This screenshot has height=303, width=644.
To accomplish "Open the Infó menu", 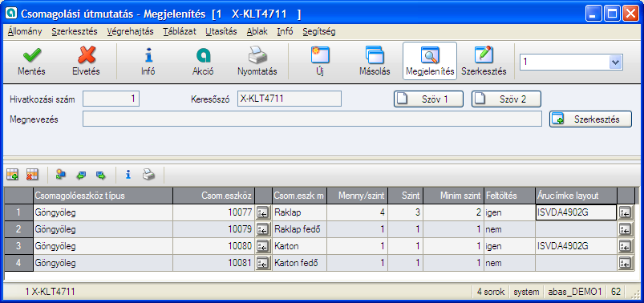I will point(285,31).
